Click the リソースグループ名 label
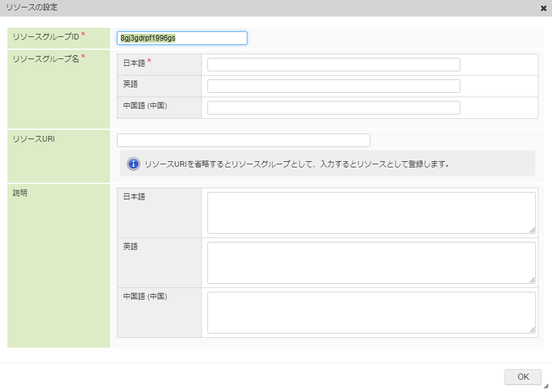 pos(47,58)
